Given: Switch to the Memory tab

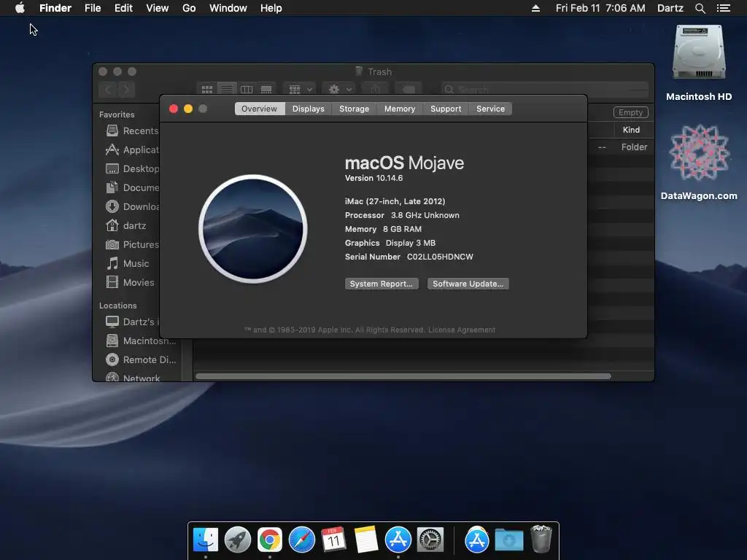Looking at the screenshot, I should click(x=400, y=109).
